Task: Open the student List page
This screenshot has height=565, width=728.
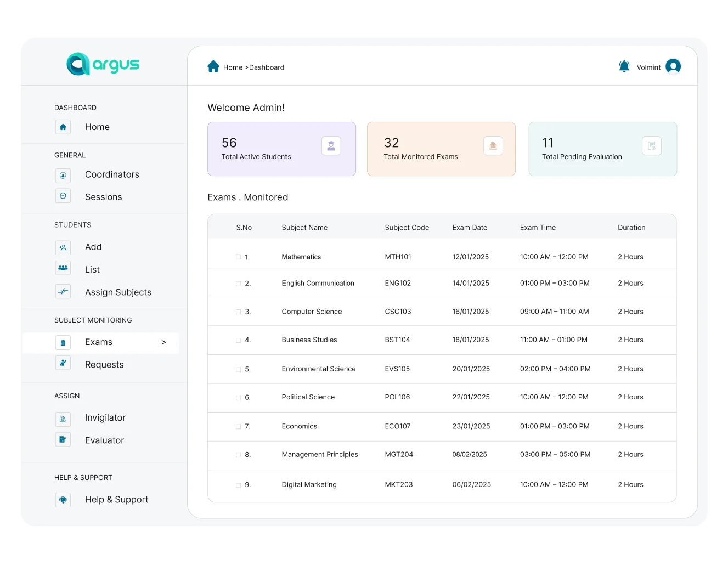Action: click(92, 269)
